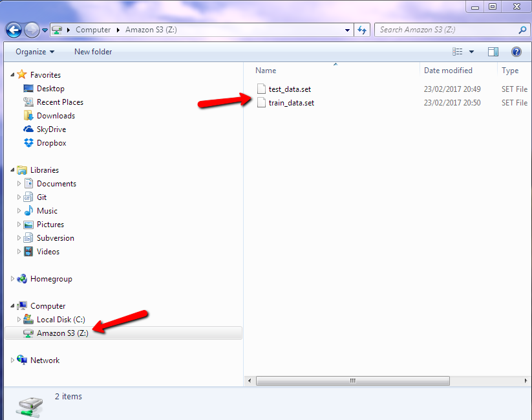The width and height of the screenshot is (532, 420).
Task: Select the Amazon S3 (Z:) drive
Action: (x=123, y=333)
